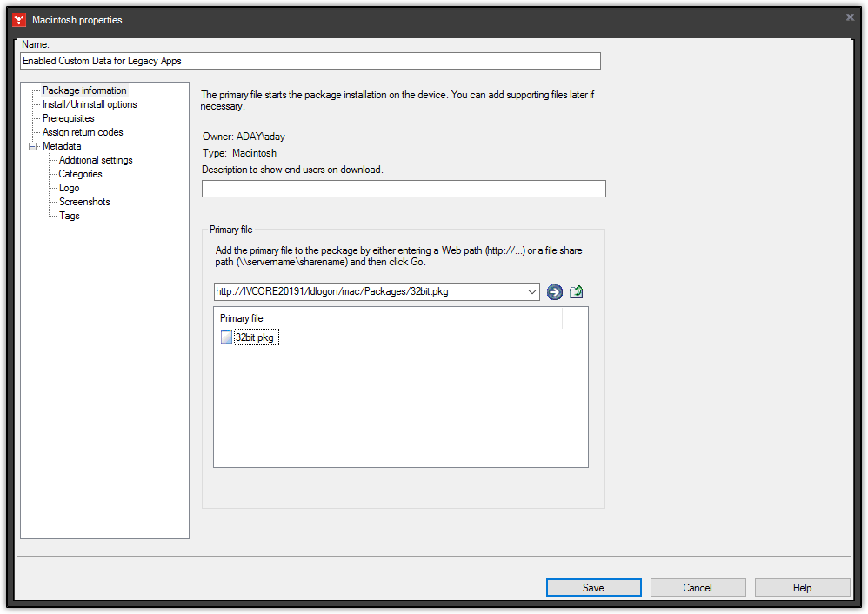Save the Macintosh package properties
The image size is (868, 614).
[593, 587]
